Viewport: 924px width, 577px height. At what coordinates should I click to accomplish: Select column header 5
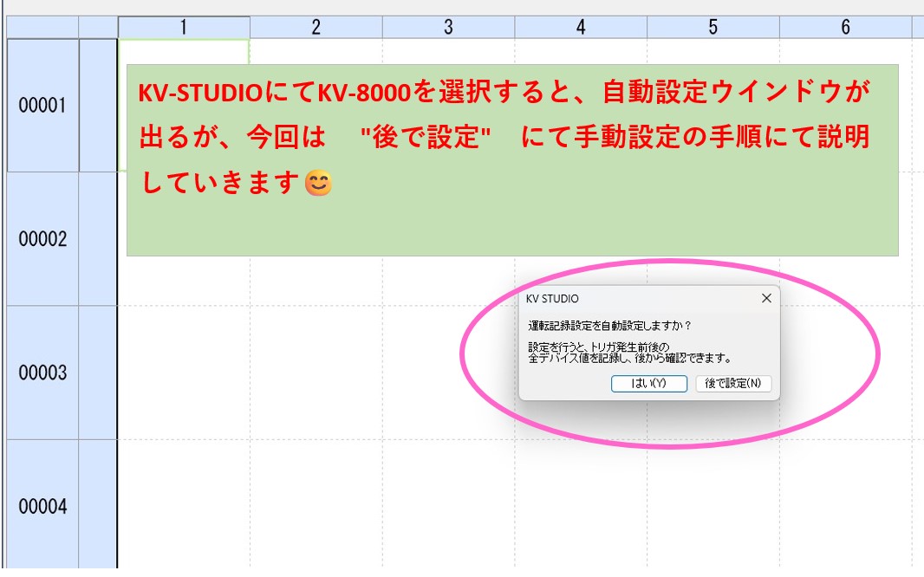[713, 28]
